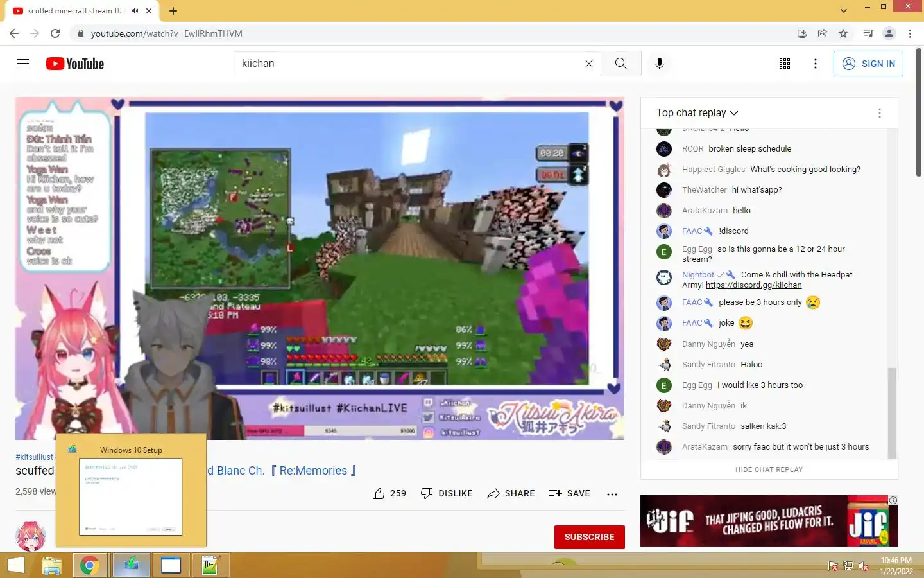Screen dimensions: 924x578
Task: Expand the Top chat replay dropdown
Action: pyautogui.click(x=697, y=112)
